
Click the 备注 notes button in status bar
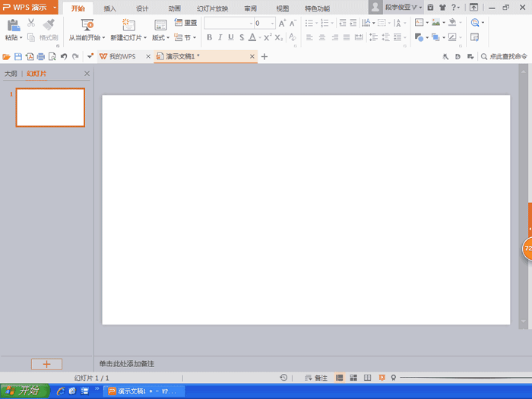coord(316,378)
